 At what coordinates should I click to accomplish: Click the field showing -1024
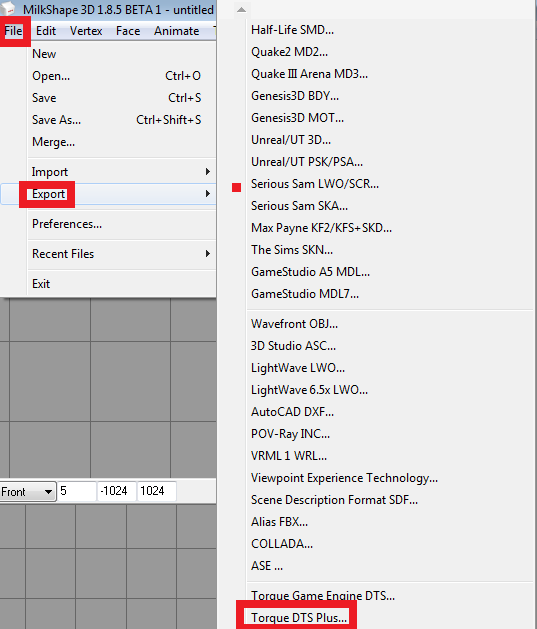pos(117,491)
